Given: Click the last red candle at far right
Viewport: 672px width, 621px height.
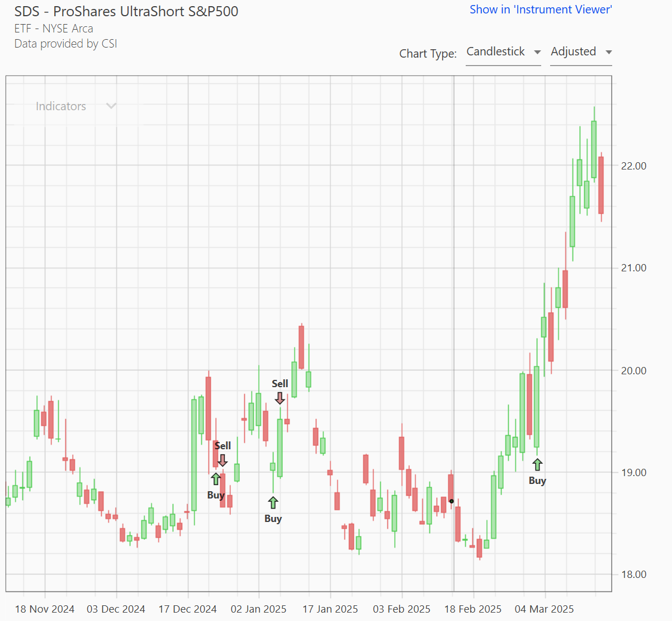Looking at the screenshot, I should click(601, 185).
